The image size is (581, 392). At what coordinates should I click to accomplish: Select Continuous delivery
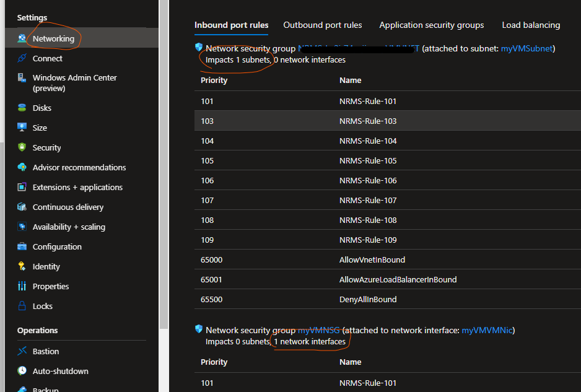pyautogui.click(x=68, y=207)
